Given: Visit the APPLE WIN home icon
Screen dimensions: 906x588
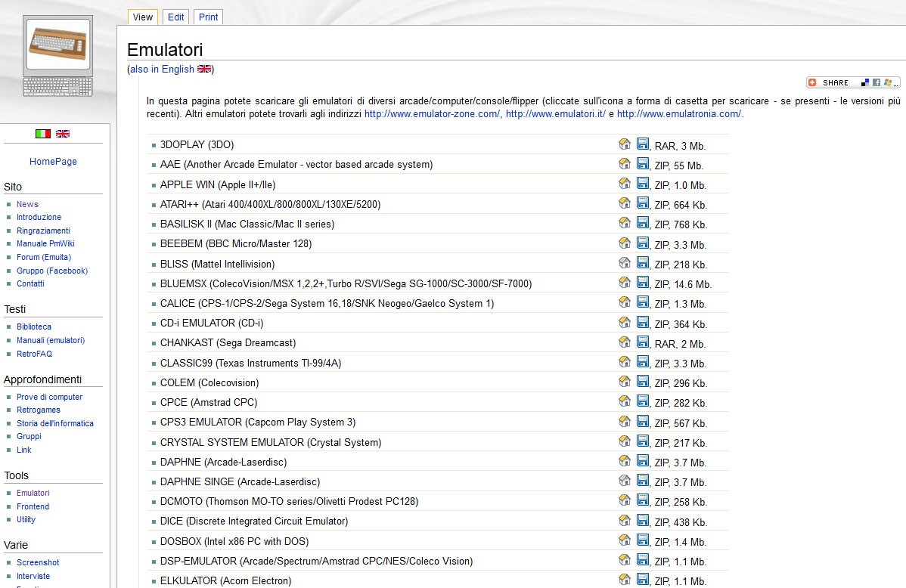Looking at the screenshot, I should pyautogui.click(x=625, y=183).
